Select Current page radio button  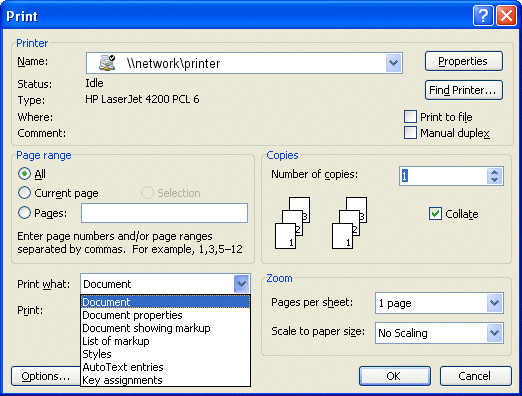[24, 193]
